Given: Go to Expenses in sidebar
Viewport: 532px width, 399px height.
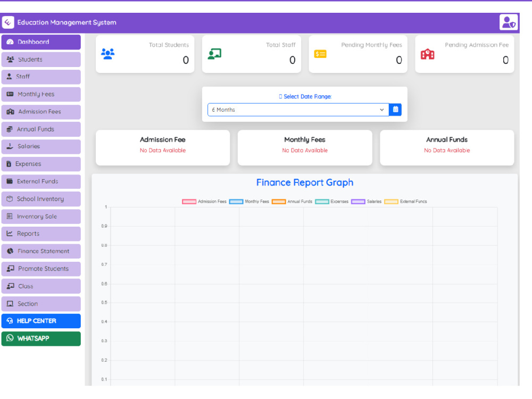Looking at the screenshot, I should coord(41,164).
